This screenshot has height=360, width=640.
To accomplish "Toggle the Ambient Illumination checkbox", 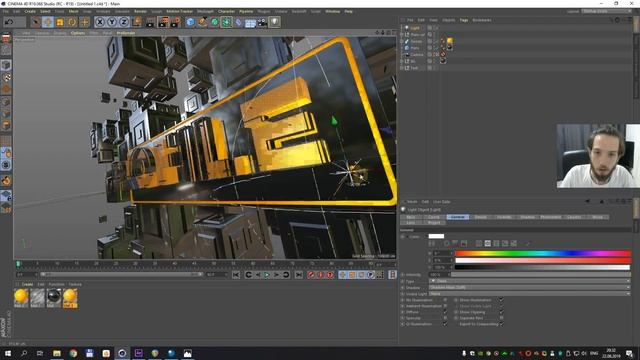I will 445,306.
